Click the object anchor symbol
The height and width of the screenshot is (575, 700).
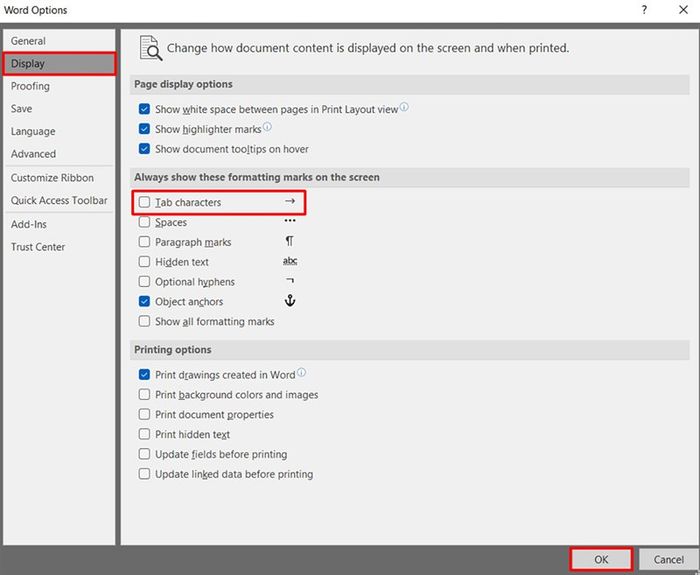[x=290, y=301]
